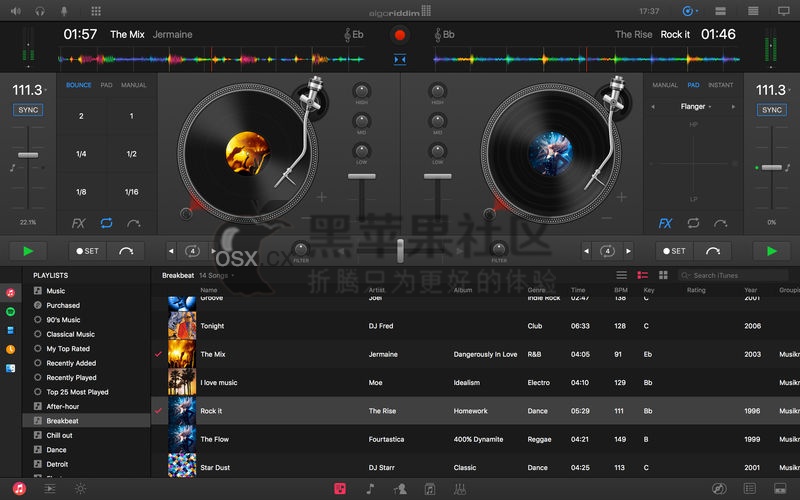Click the blue turntable deck-mode icon
This screenshot has width=800, height=500.
click(688, 11)
